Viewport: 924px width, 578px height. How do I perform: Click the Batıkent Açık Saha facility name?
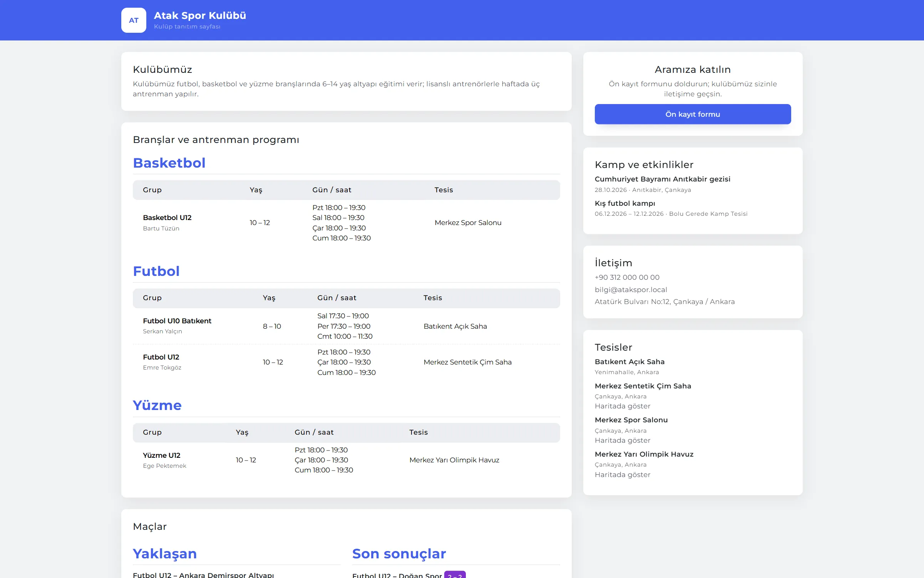point(629,362)
